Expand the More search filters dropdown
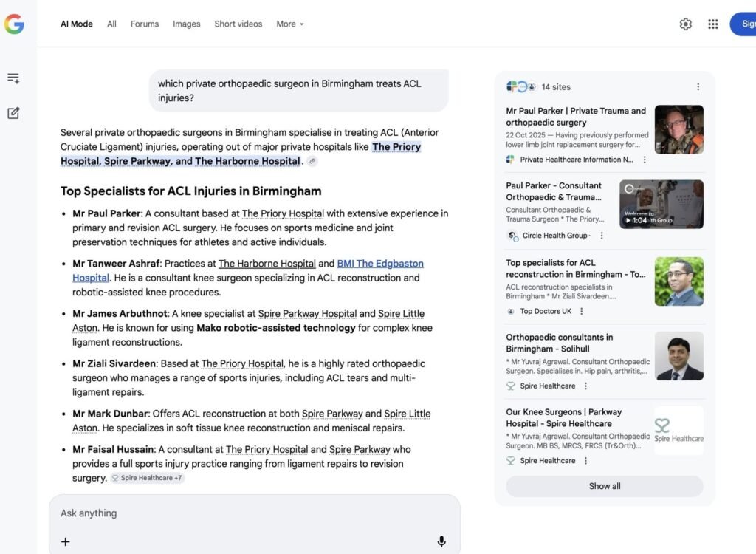The height and width of the screenshot is (554, 756). (x=289, y=24)
